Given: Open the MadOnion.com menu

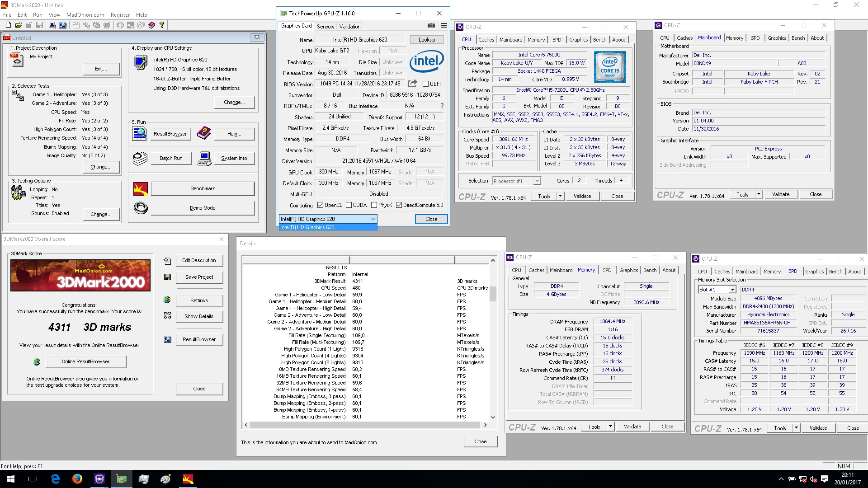Looking at the screenshot, I should [85, 14].
